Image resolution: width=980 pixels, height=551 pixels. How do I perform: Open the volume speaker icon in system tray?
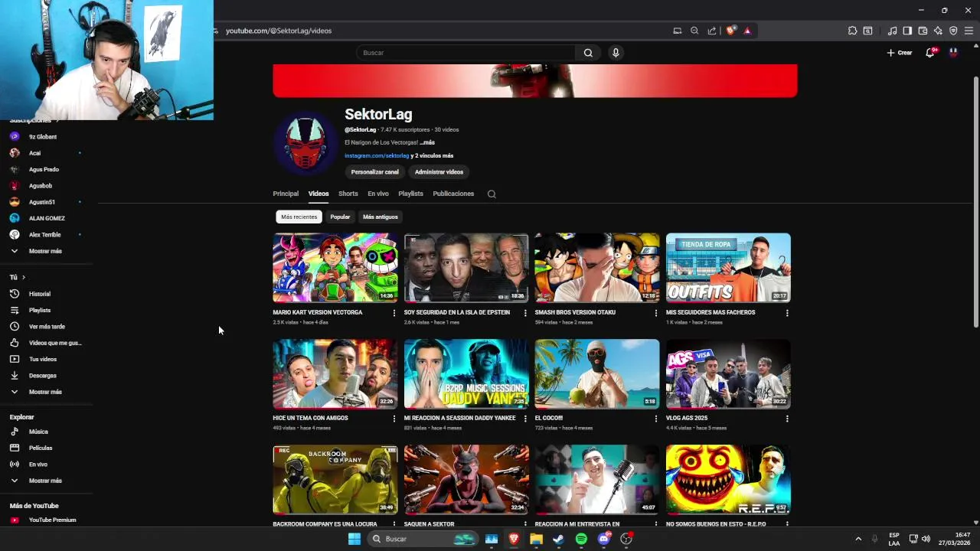[x=926, y=539]
